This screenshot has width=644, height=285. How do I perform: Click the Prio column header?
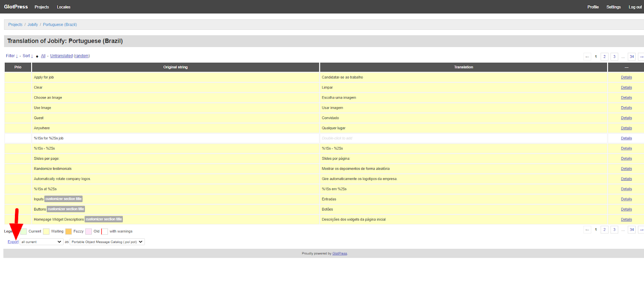pyautogui.click(x=18, y=67)
